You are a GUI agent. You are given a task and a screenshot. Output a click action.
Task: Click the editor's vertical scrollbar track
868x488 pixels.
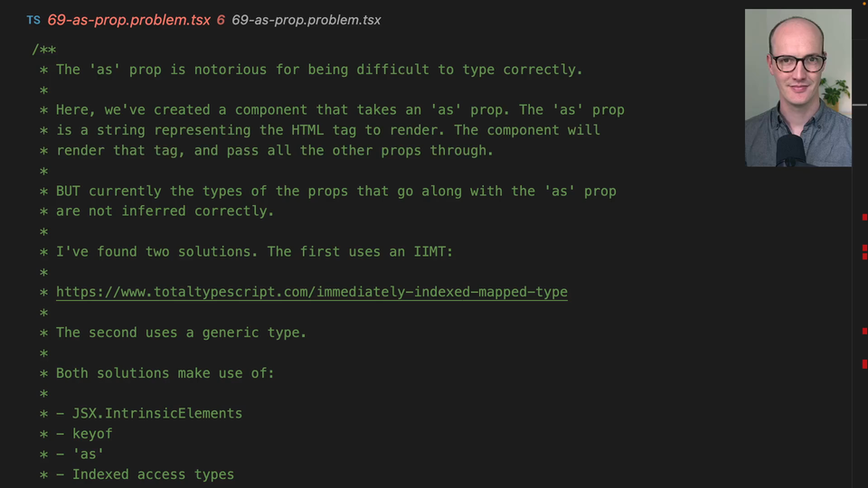tap(860, 271)
